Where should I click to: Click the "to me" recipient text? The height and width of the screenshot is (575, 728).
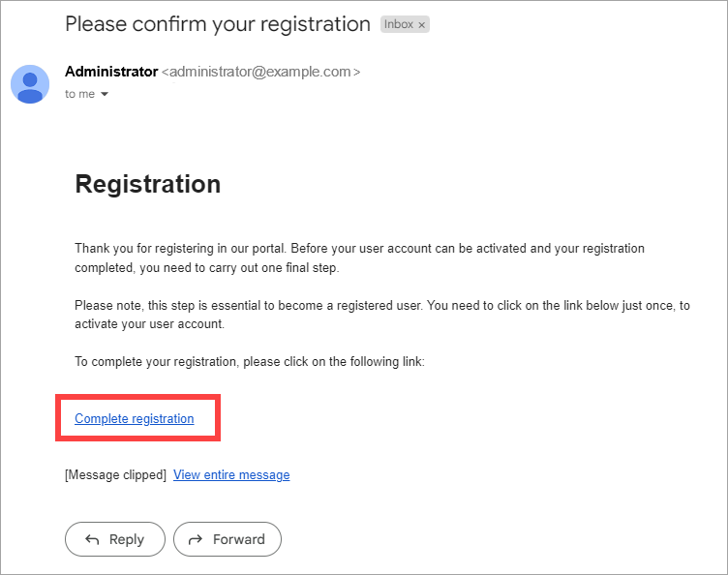[79, 94]
